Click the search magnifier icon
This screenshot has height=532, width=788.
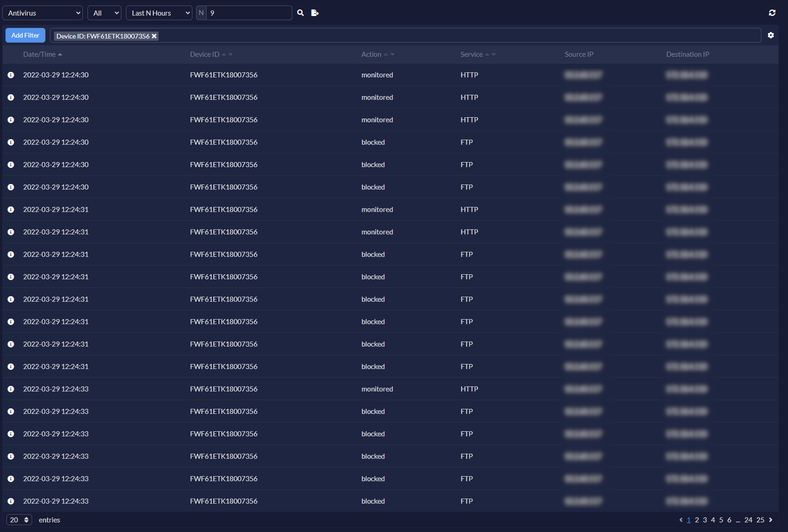[301, 13]
